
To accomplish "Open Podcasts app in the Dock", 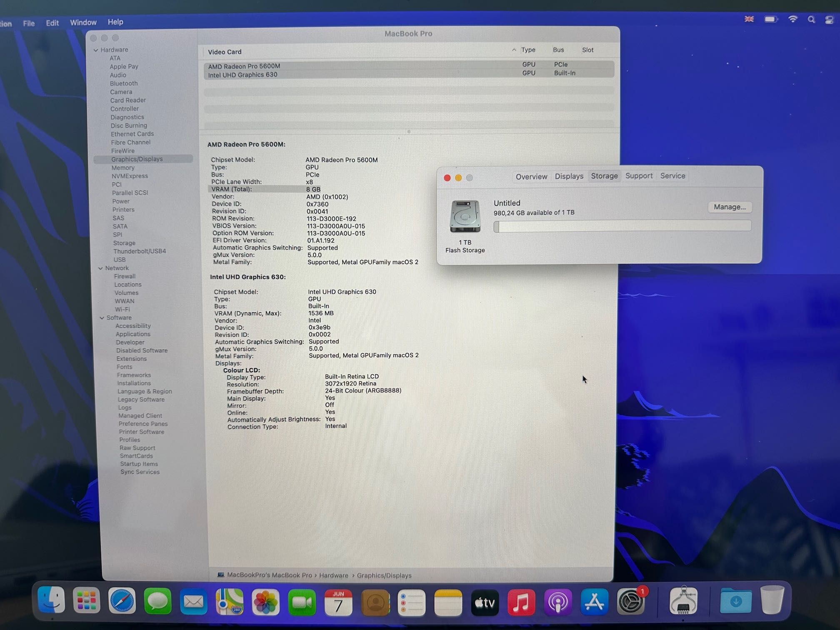I will pyautogui.click(x=558, y=602).
